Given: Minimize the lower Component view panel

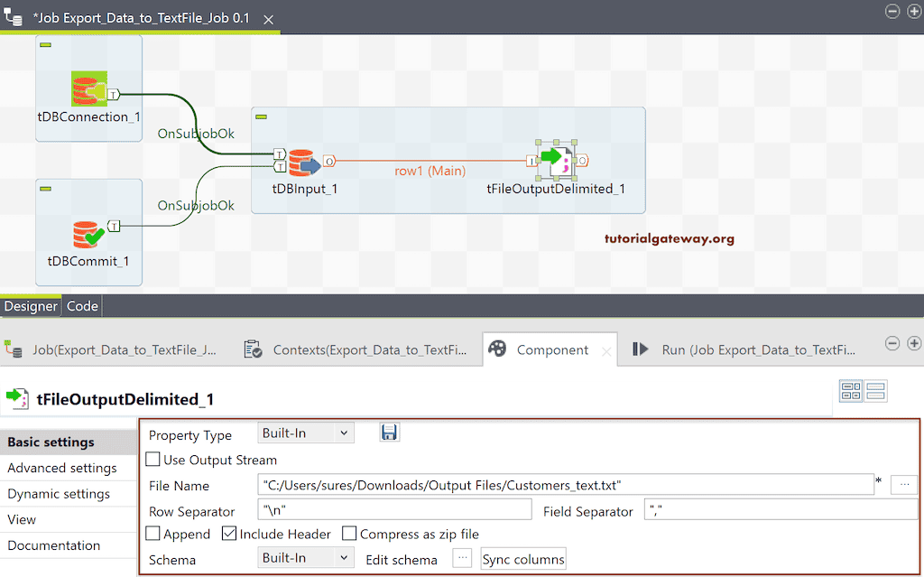Looking at the screenshot, I should pyautogui.click(x=892, y=343).
